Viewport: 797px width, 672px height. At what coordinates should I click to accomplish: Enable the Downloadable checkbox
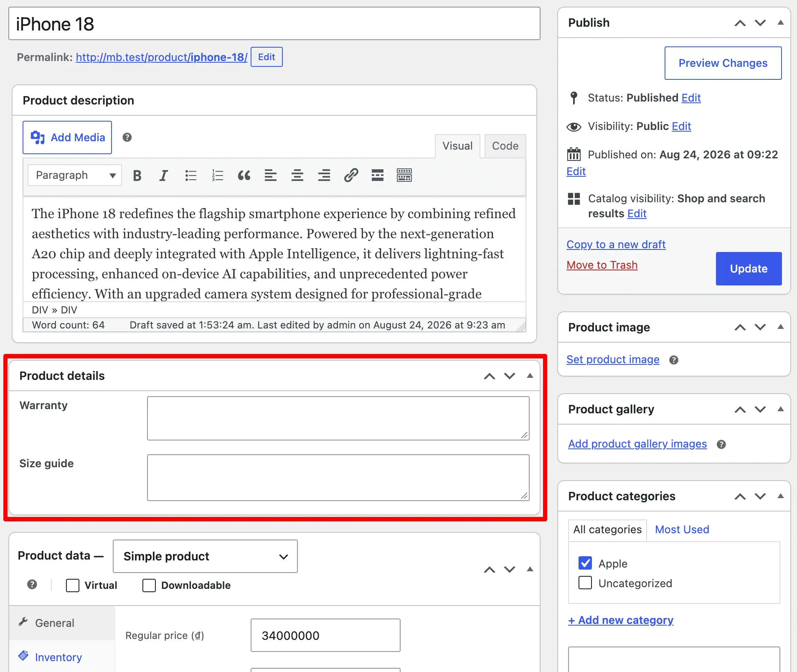(149, 585)
